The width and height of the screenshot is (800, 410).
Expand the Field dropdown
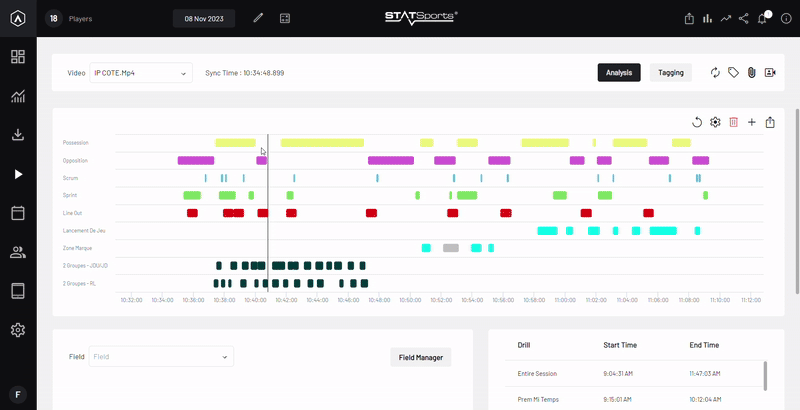[161, 356]
